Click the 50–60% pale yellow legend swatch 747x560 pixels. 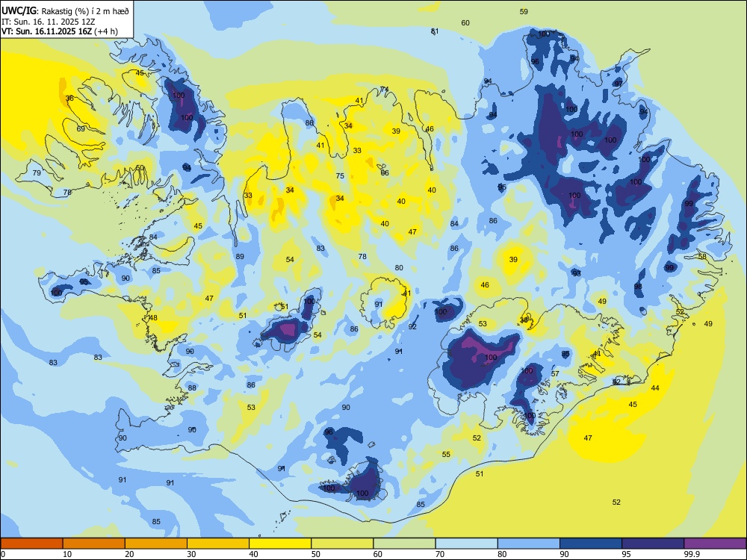point(343,544)
